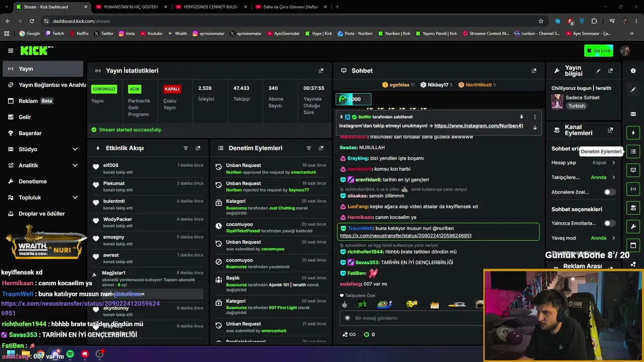644x362 pixels.
Task: Pop out the Sohbet chat panel
Action: pyautogui.click(x=534, y=71)
